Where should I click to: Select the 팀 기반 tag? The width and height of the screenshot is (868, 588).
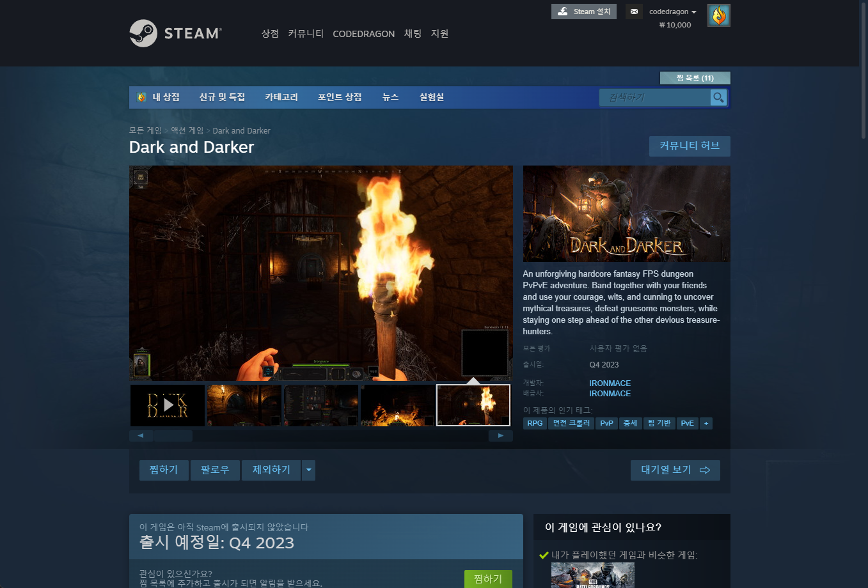659,423
